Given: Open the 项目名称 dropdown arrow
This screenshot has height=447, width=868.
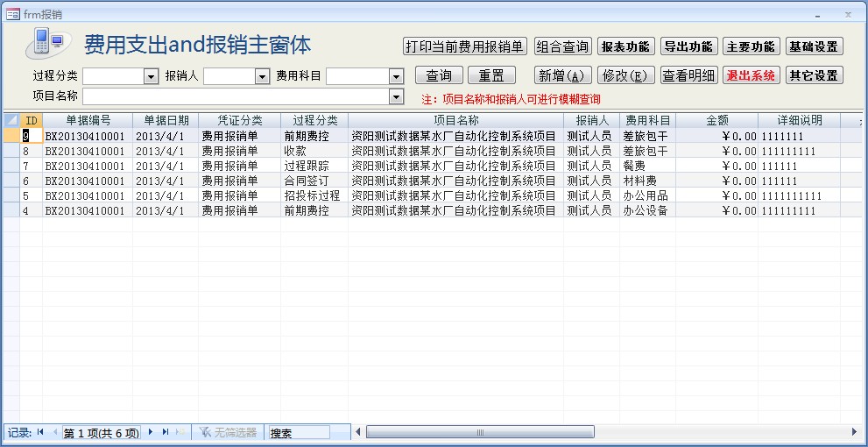Looking at the screenshot, I should pyautogui.click(x=397, y=97).
